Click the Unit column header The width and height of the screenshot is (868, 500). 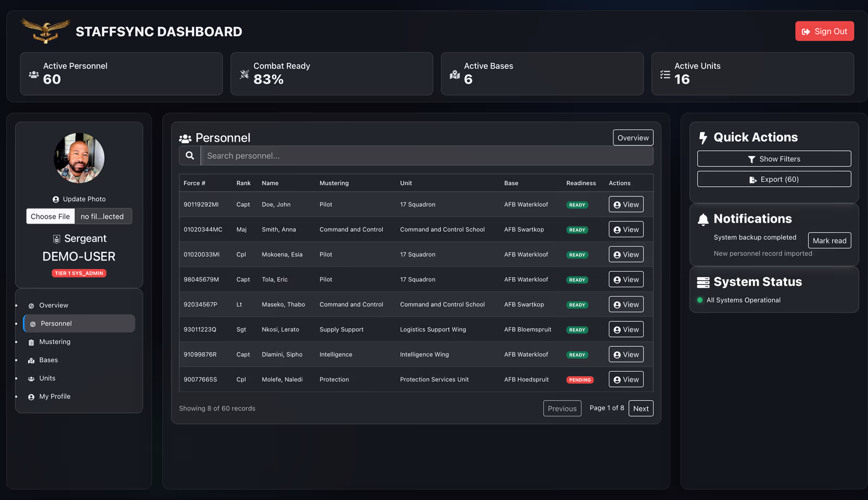pyautogui.click(x=406, y=183)
